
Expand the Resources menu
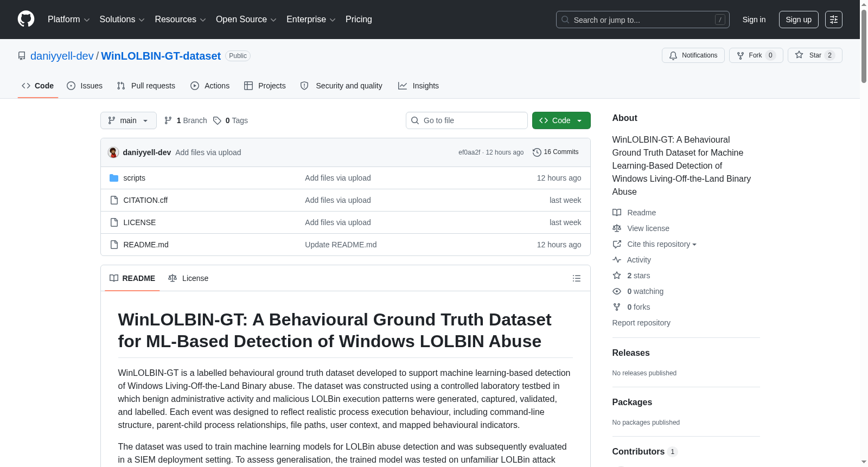(x=180, y=20)
